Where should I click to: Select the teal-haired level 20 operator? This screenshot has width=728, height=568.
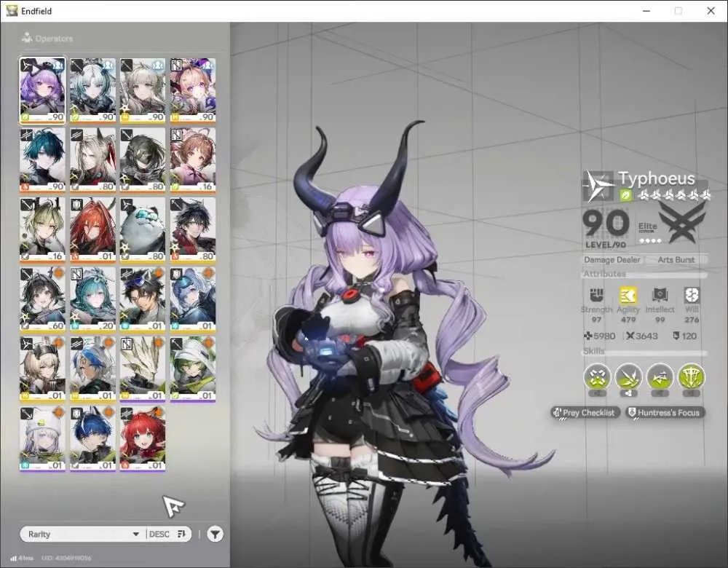coord(93,299)
